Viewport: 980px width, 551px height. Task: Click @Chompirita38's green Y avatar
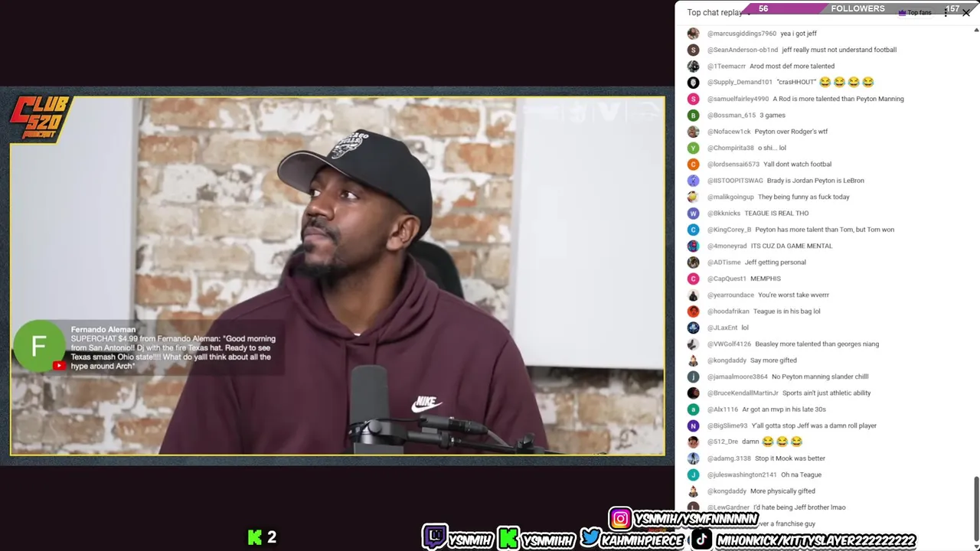click(x=693, y=148)
